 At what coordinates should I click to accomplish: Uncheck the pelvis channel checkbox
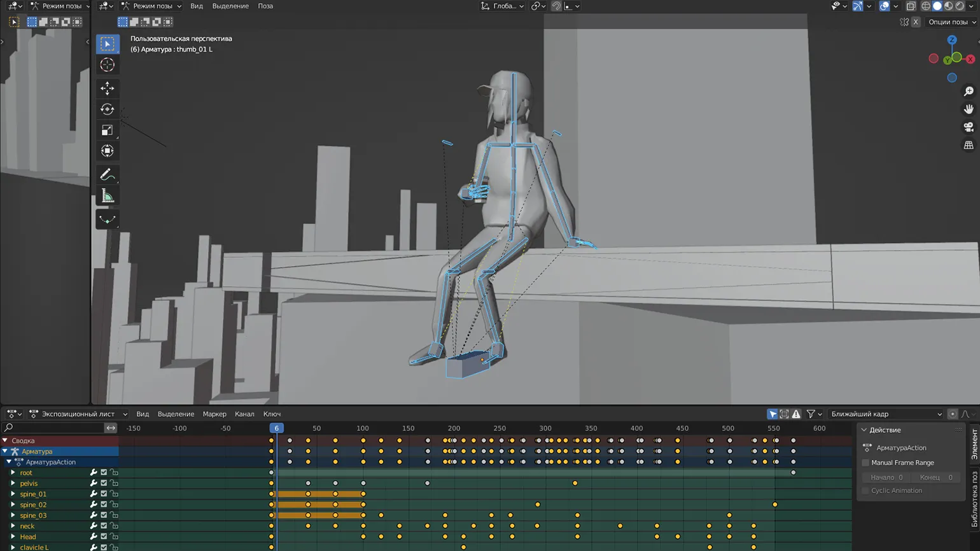[104, 484]
